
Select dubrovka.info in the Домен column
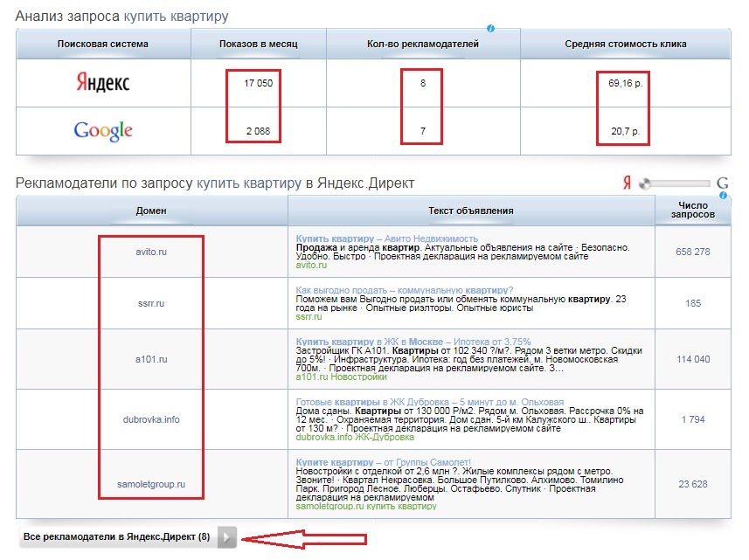coord(151,419)
